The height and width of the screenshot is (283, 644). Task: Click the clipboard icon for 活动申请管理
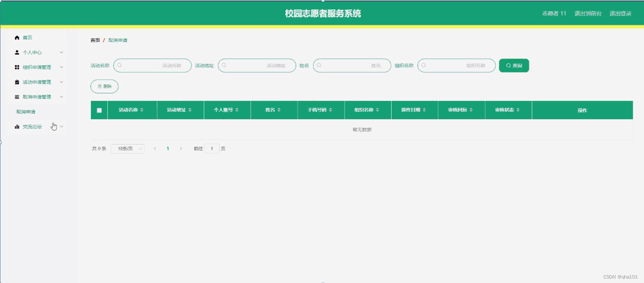coord(17,82)
